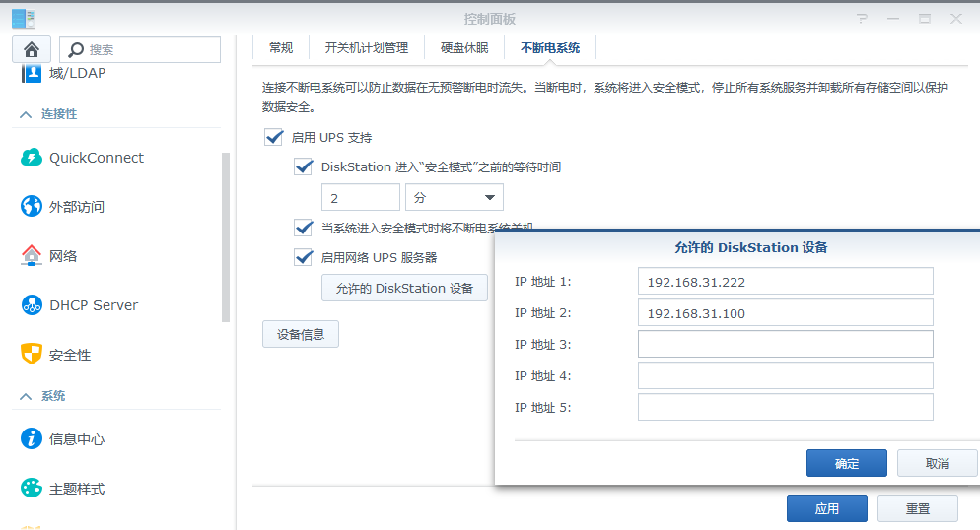Click the 设备信息 button
This screenshot has width=980, height=530.
(x=301, y=334)
